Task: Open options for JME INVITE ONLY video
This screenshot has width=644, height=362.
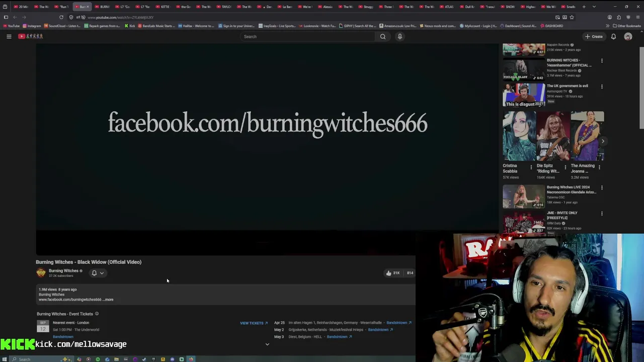Action: pyautogui.click(x=602, y=214)
